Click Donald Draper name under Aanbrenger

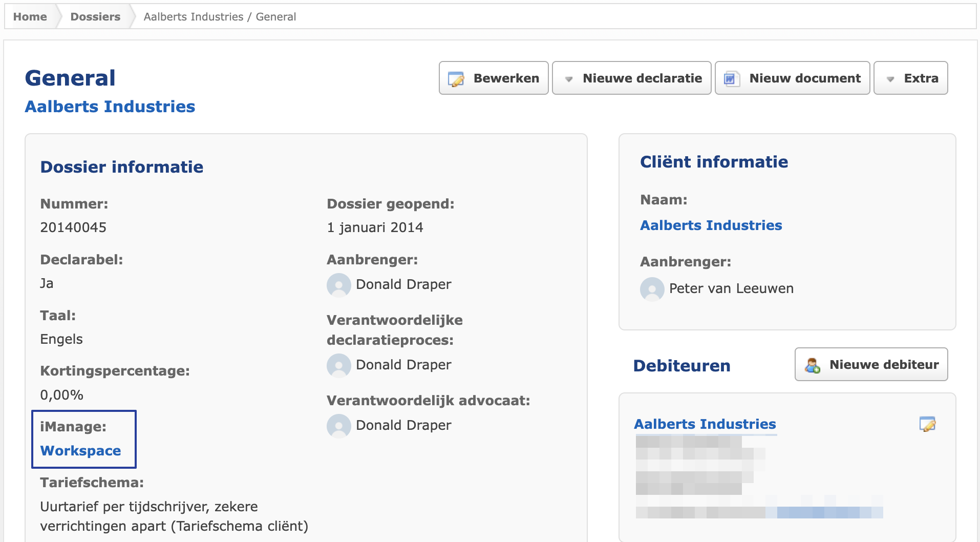pyautogui.click(x=403, y=284)
